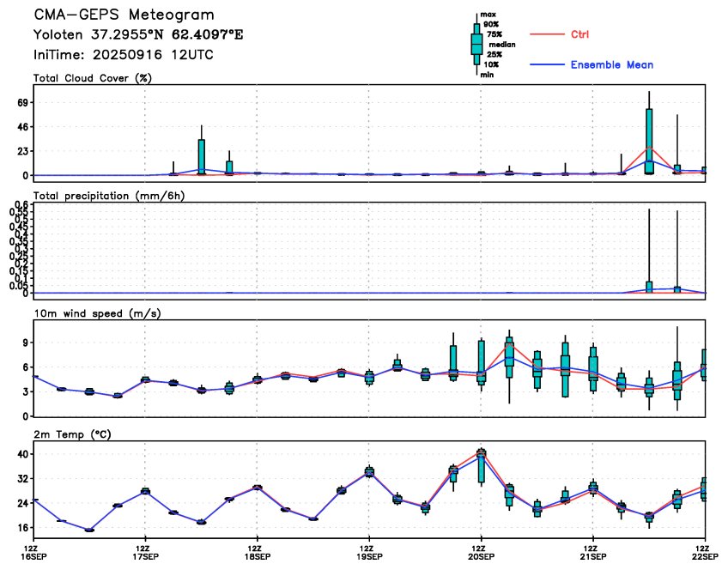Viewport: 728px width, 570px height.
Task: Click the box-and-whisker legend symbol
Action: [476, 45]
